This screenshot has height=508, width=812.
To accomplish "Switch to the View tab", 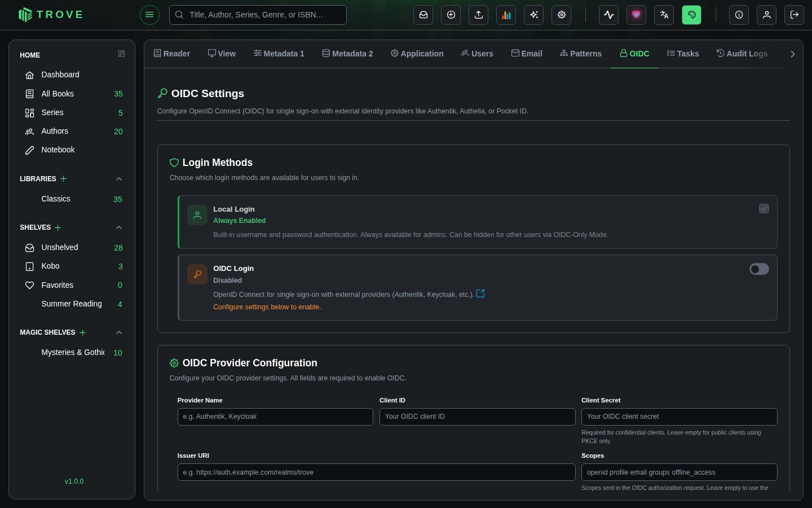I will coord(222,54).
